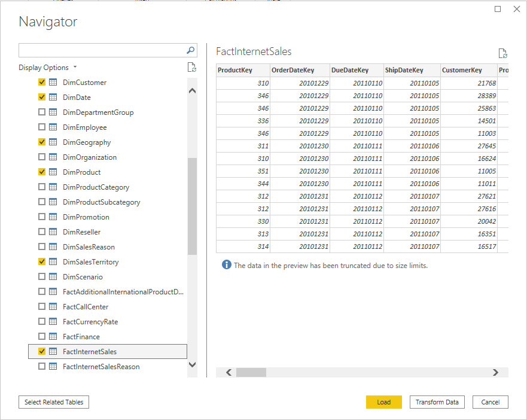Click the table icon beside DimPromotion
527x420 pixels.
coord(53,217)
